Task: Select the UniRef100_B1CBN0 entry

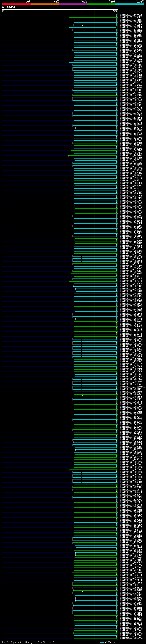Action: (x=131, y=35)
